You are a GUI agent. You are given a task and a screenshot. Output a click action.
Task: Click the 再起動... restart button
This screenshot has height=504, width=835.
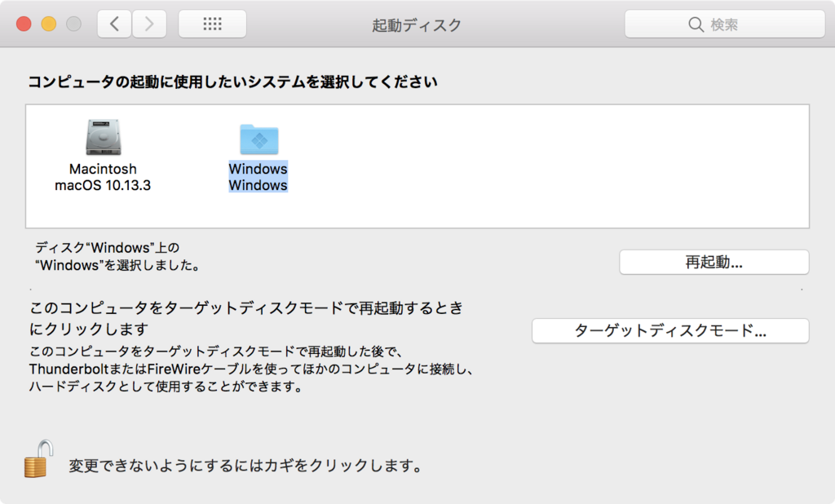(x=714, y=262)
